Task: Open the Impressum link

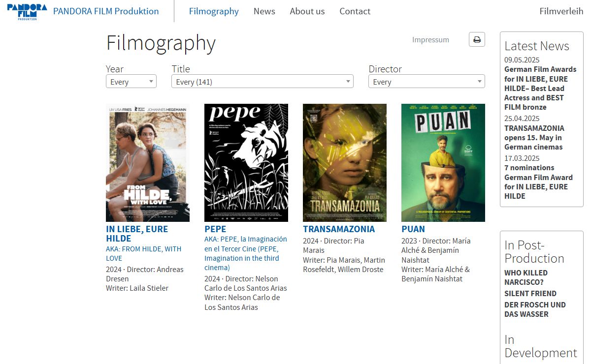Action: click(430, 40)
